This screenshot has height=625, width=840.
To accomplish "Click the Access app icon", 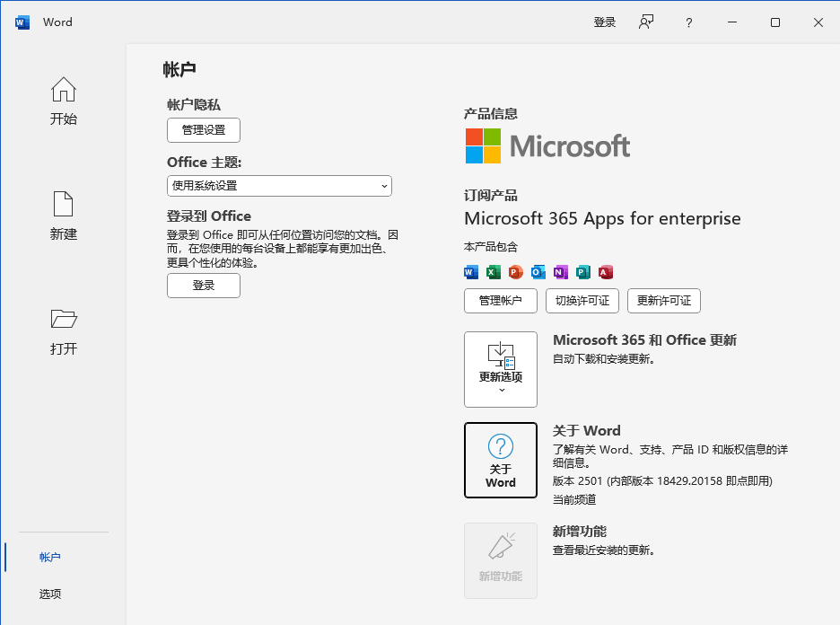I will click(x=606, y=272).
